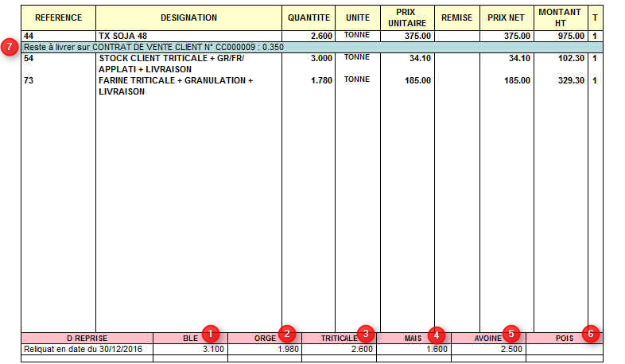Click red marker number 7 beside contract row
The image size is (625, 364).
[10, 48]
